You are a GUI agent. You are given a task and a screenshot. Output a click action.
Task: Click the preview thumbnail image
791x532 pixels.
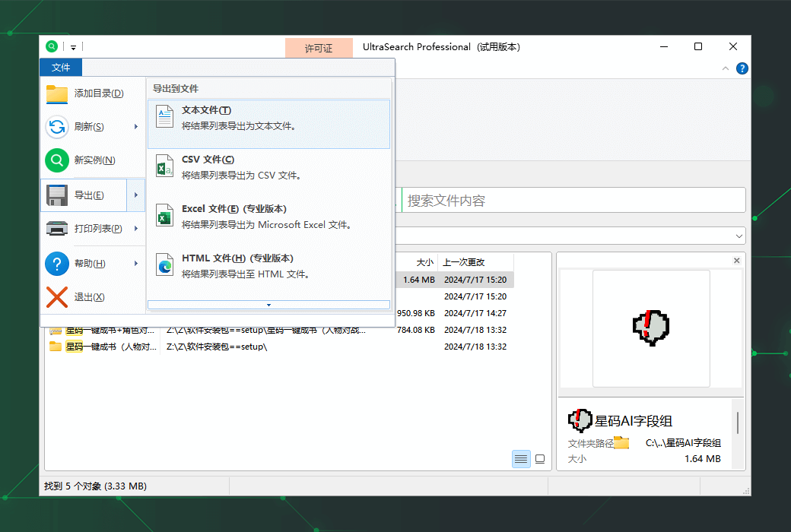pos(651,328)
